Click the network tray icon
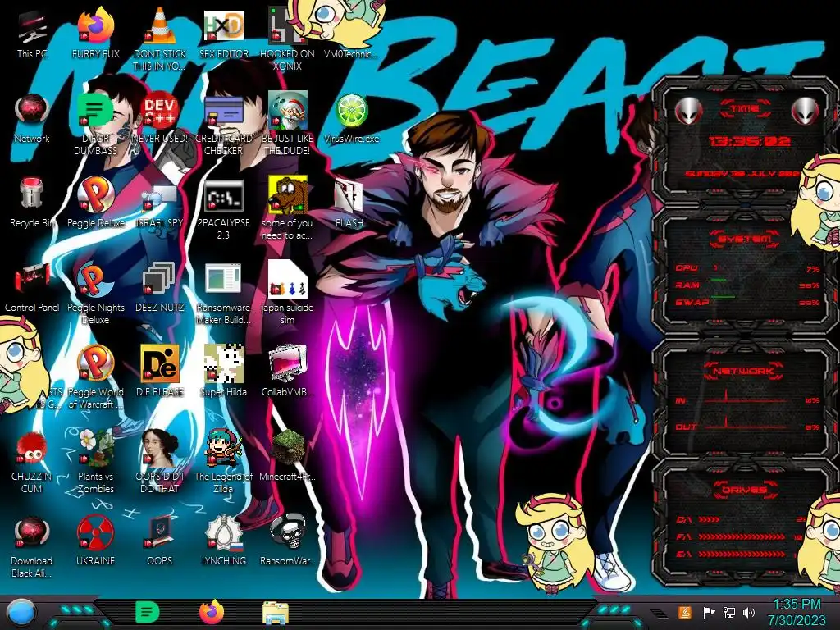840x630 pixels. click(728, 612)
